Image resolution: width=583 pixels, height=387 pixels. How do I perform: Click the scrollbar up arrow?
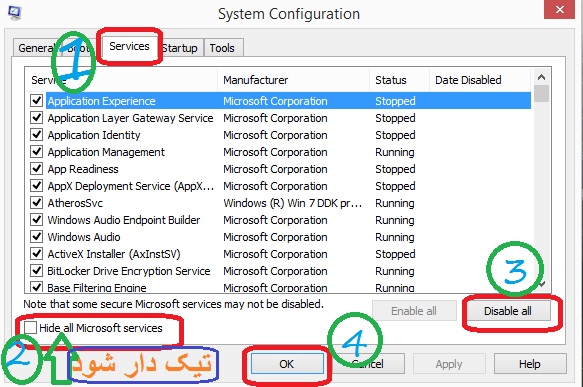[541, 77]
